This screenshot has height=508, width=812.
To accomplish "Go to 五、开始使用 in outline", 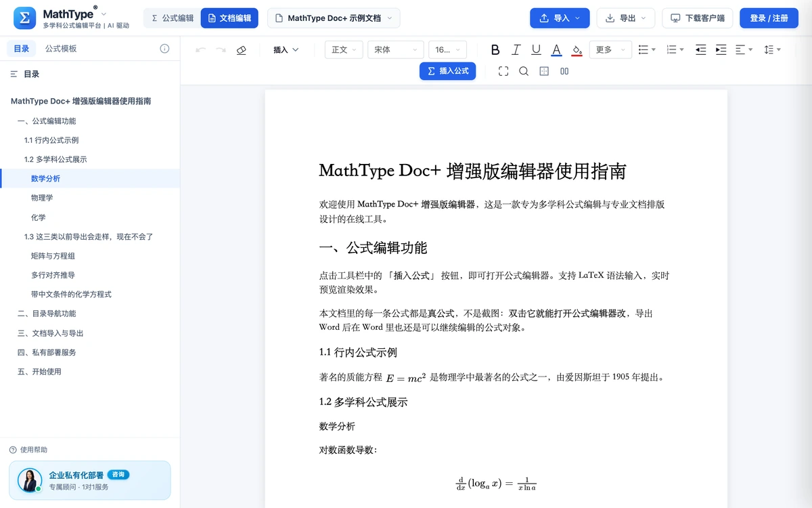I will point(39,372).
